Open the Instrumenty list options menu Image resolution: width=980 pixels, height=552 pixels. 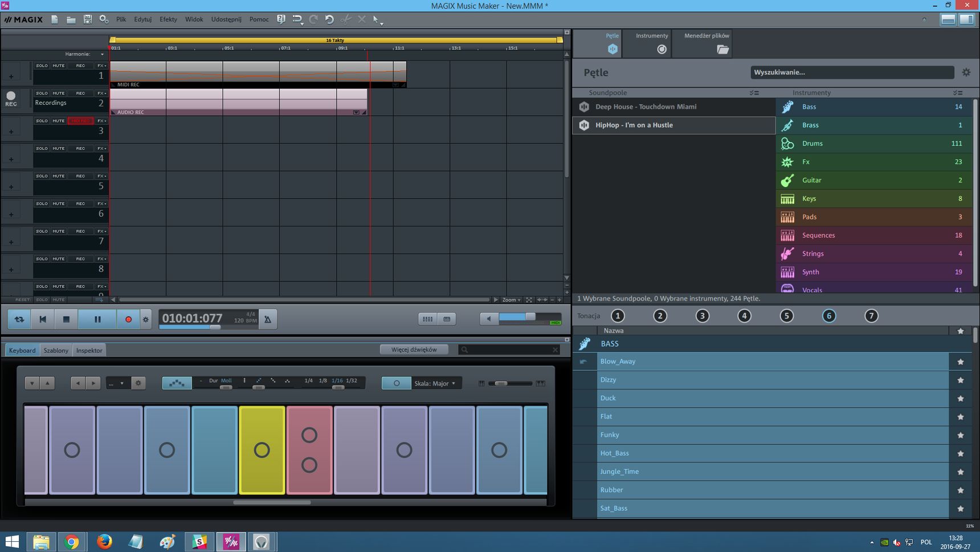[958, 92]
